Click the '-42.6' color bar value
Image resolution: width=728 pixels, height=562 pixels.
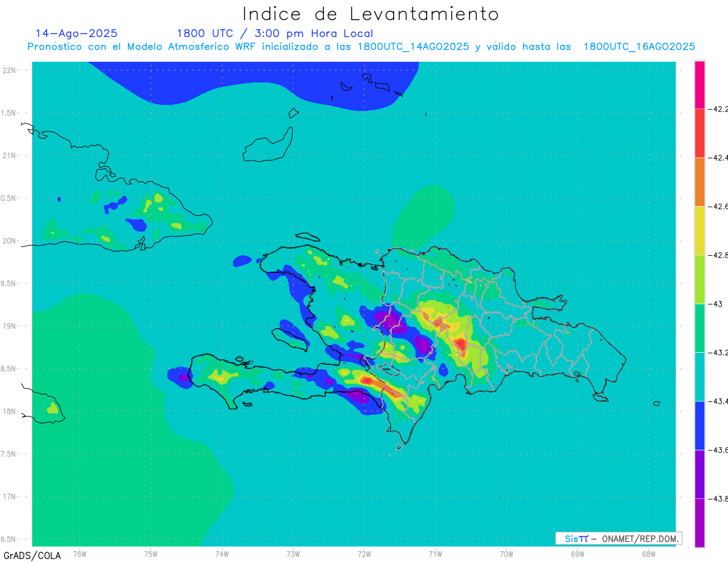tap(719, 207)
